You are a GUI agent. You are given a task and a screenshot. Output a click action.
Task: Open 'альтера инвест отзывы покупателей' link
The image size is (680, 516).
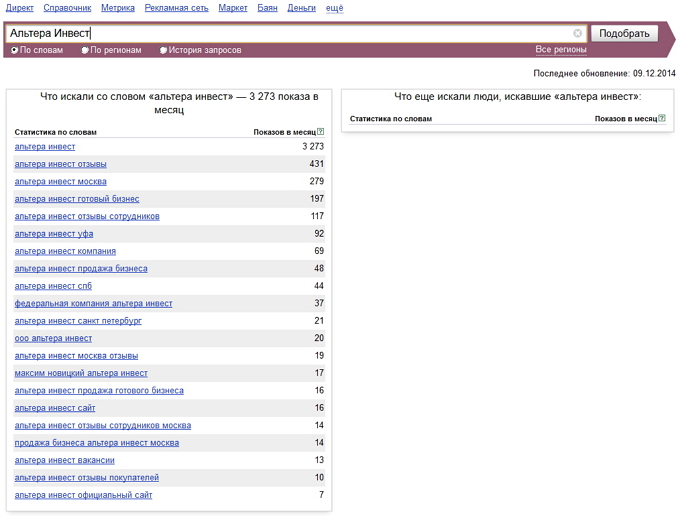[87, 477]
